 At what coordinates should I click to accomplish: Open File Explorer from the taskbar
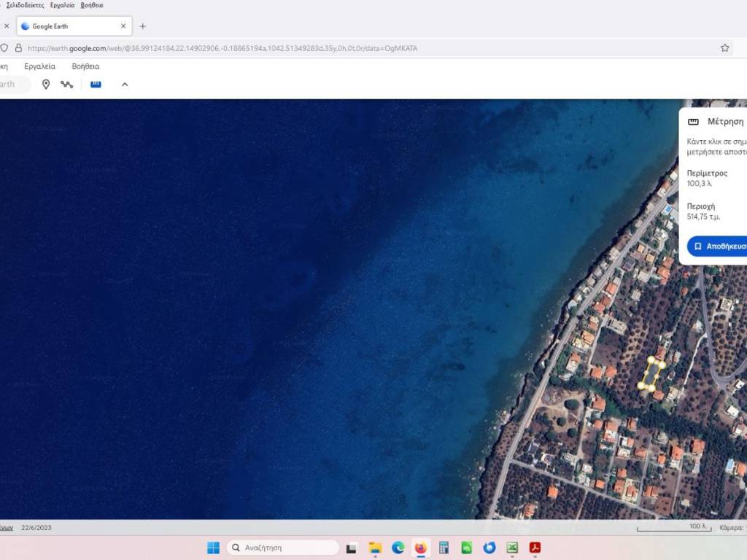click(x=375, y=548)
